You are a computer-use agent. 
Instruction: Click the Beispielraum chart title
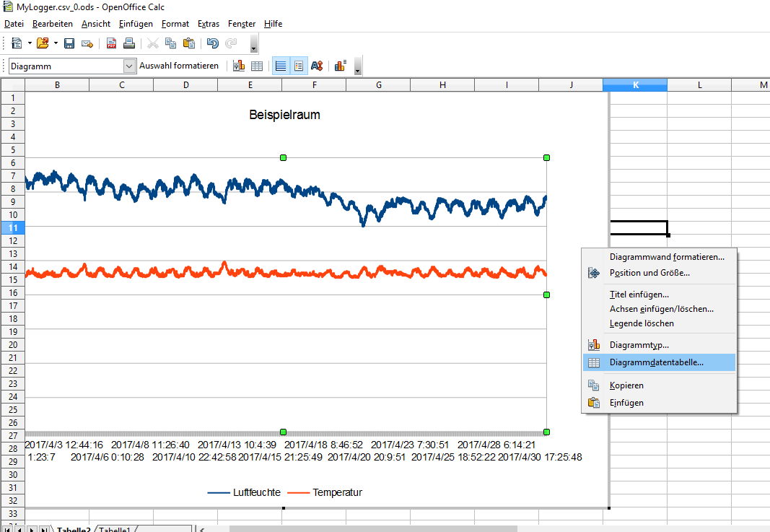pos(284,115)
